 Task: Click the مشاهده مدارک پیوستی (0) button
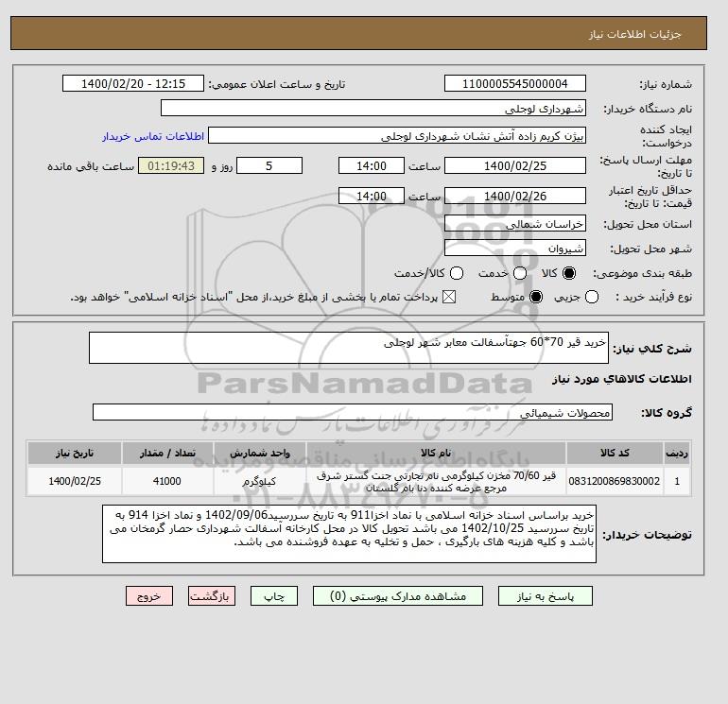pos(398,596)
